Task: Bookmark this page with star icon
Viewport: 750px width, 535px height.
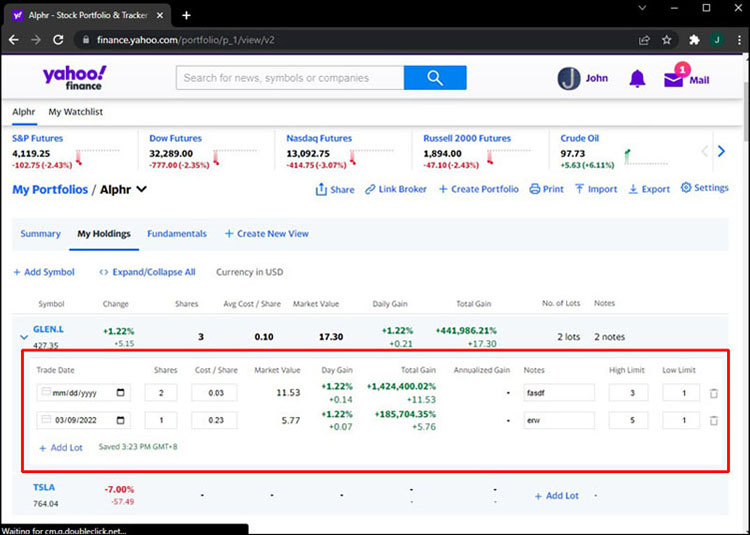Action: [x=667, y=40]
